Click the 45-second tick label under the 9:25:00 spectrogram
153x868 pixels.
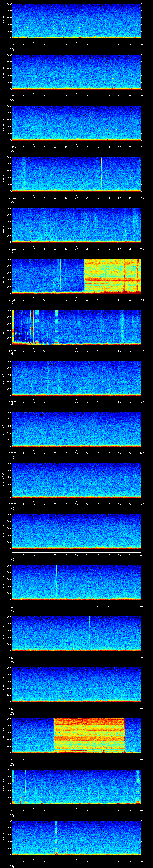109,606
